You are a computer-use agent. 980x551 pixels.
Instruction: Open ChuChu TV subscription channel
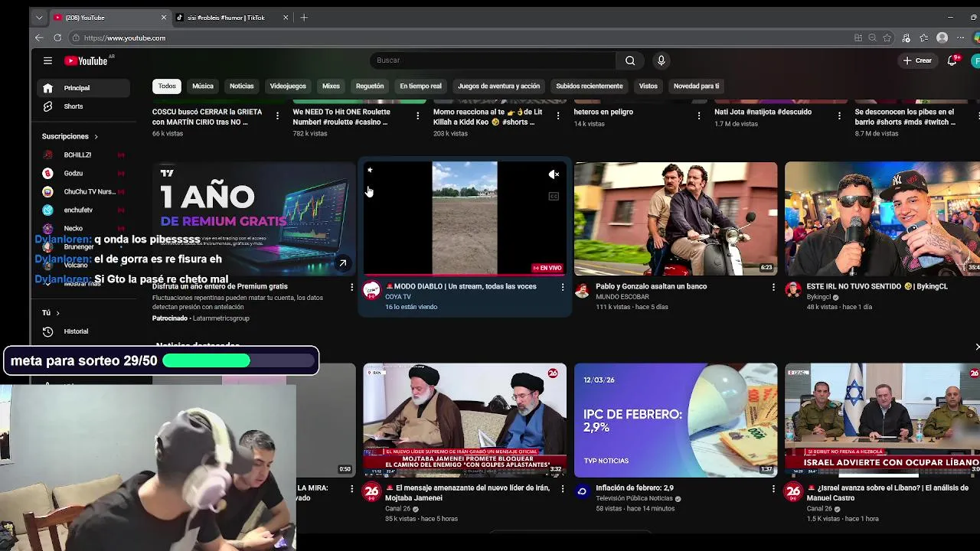point(83,191)
